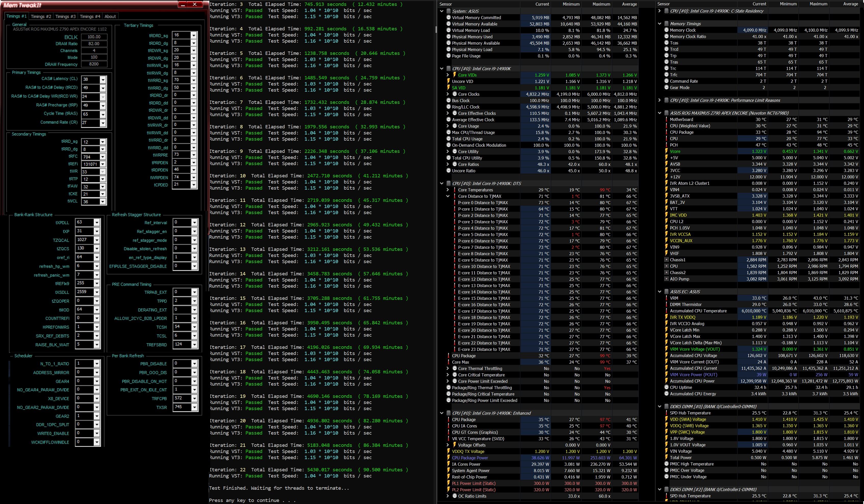Image resolution: width=864 pixels, height=504 pixels.
Task: Click the chip icon of DDR5 DIMM [#0] group
Action: click(666, 406)
